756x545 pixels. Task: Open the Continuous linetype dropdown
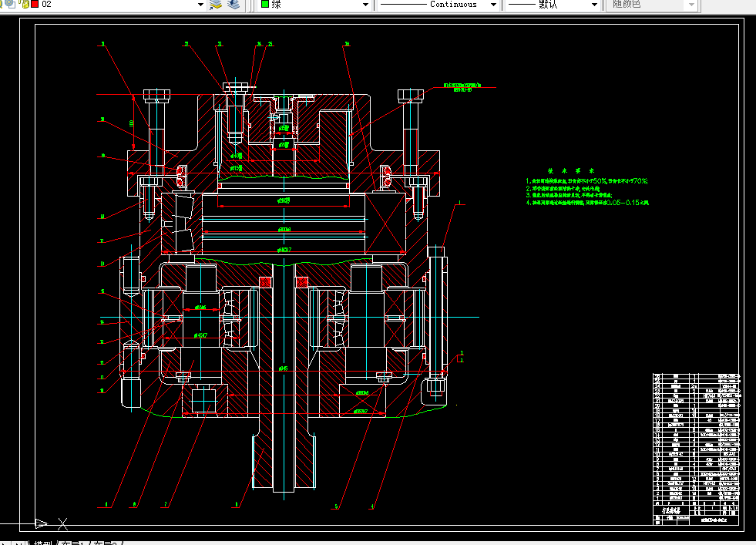[492, 5]
